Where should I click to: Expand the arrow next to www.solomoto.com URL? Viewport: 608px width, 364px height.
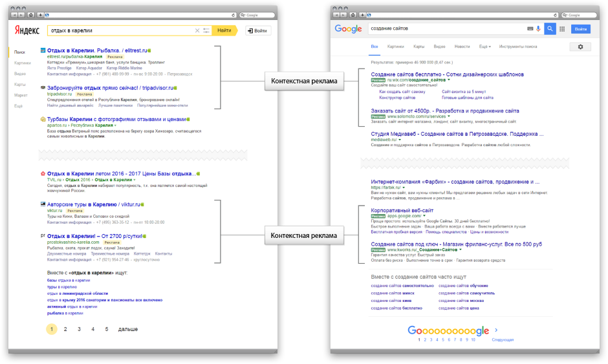tap(449, 116)
